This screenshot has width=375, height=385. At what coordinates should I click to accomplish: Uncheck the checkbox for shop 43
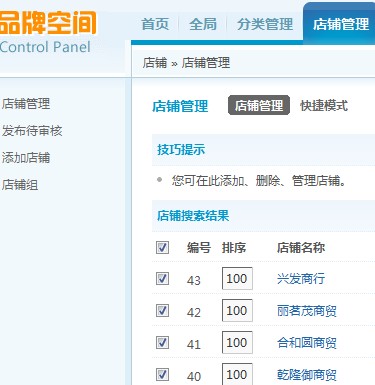point(162,278)
